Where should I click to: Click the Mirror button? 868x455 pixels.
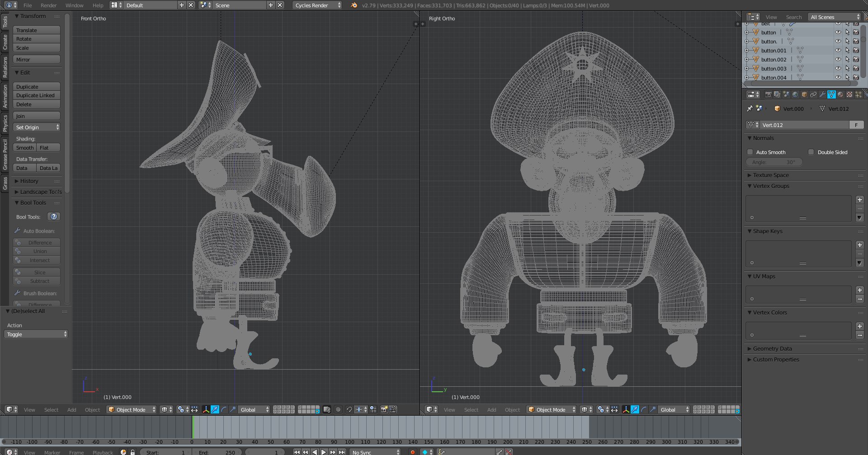pyautogui.click(x=37, y=59)
